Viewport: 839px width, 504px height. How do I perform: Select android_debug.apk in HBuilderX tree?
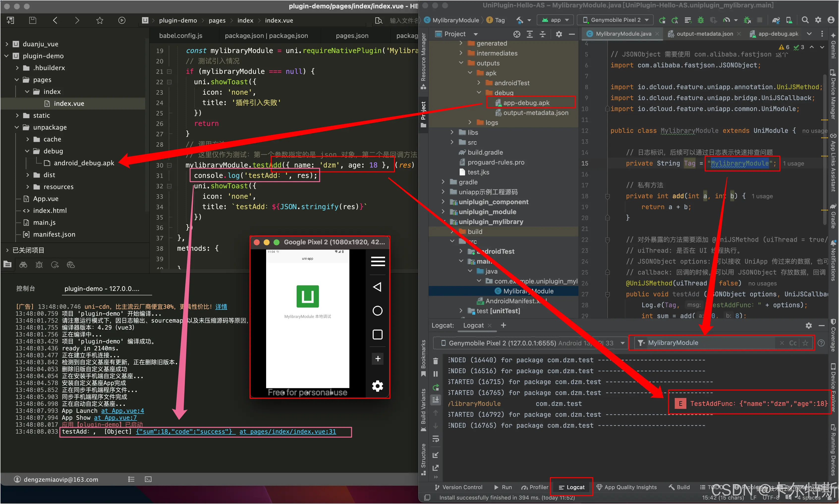[x=84, y=163]
